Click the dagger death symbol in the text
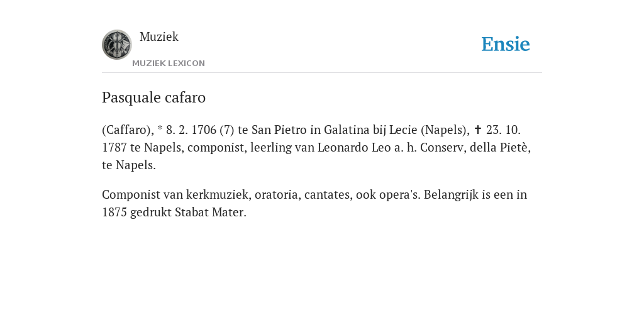Image resolution: width=644 pixels, height=322 pixels. [478, 130]
